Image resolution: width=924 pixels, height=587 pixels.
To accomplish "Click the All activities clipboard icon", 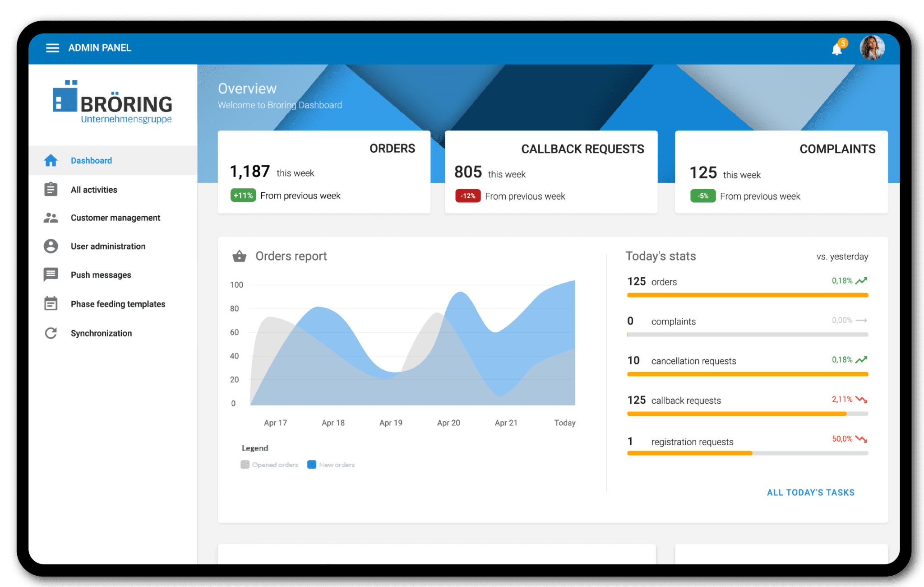I will tap(51, 189).
